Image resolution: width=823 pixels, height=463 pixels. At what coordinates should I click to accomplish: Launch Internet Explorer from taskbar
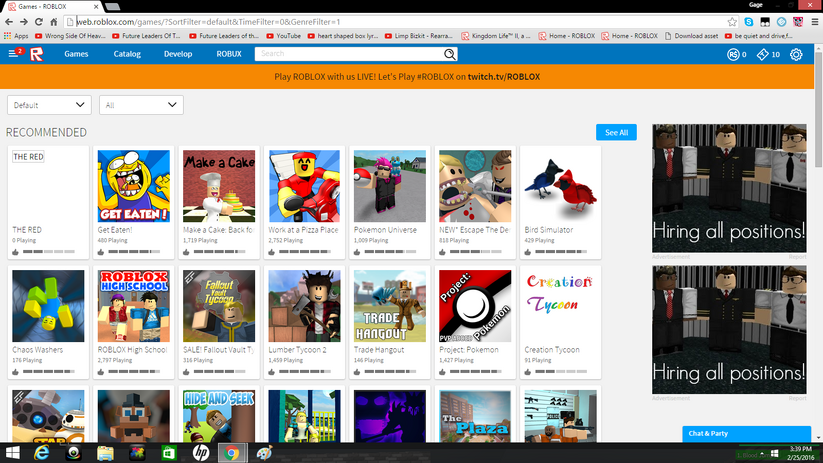click(41, 453)
